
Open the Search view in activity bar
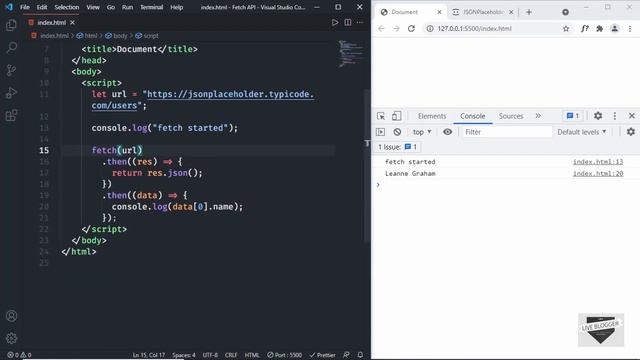pos(11,48)
